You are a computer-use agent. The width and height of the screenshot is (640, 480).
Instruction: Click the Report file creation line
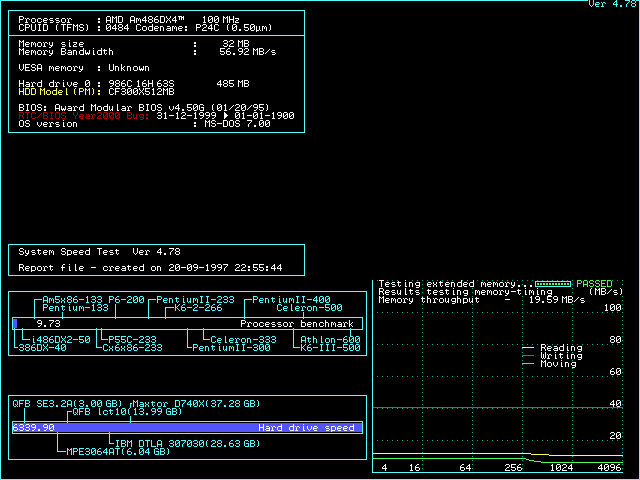150,267
